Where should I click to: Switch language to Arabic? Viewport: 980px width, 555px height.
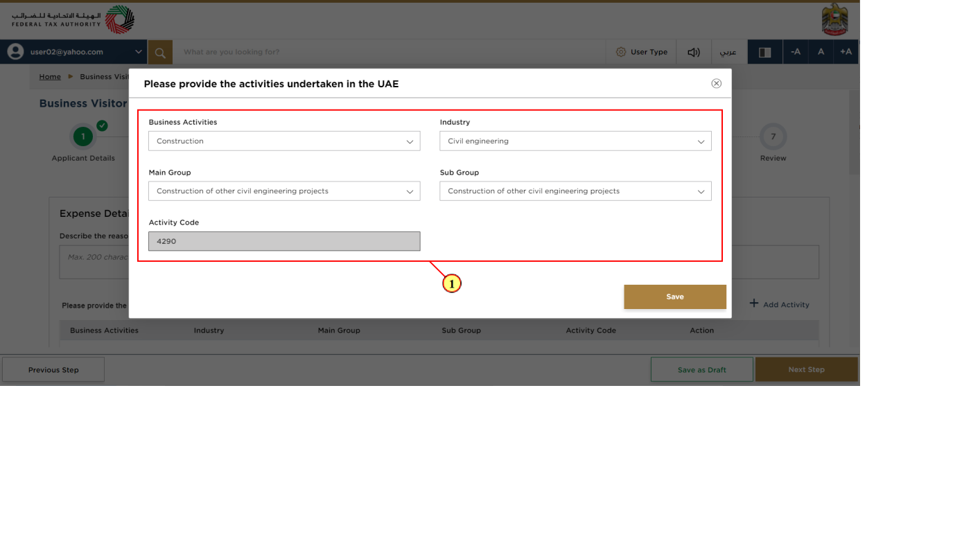728,52
